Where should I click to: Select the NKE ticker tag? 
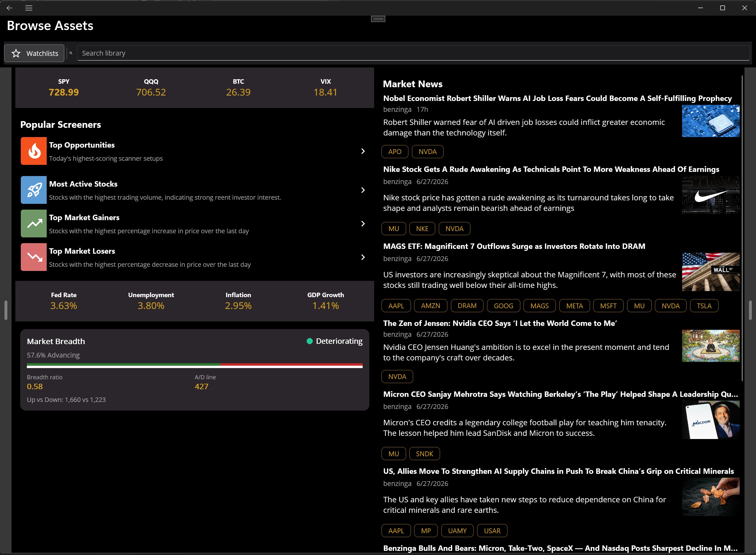[x=422, y=229]
